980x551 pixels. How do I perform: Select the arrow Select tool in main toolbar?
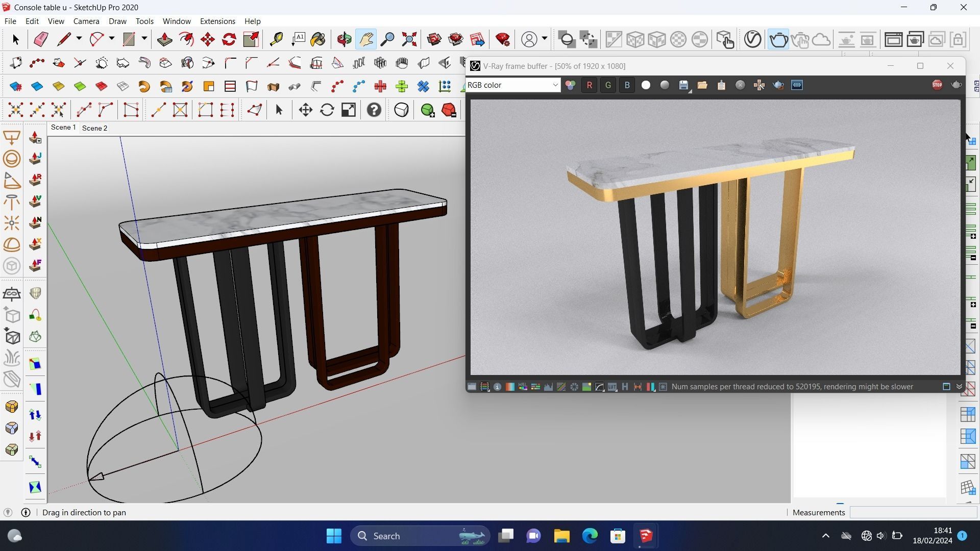click(x=15, y=39)
